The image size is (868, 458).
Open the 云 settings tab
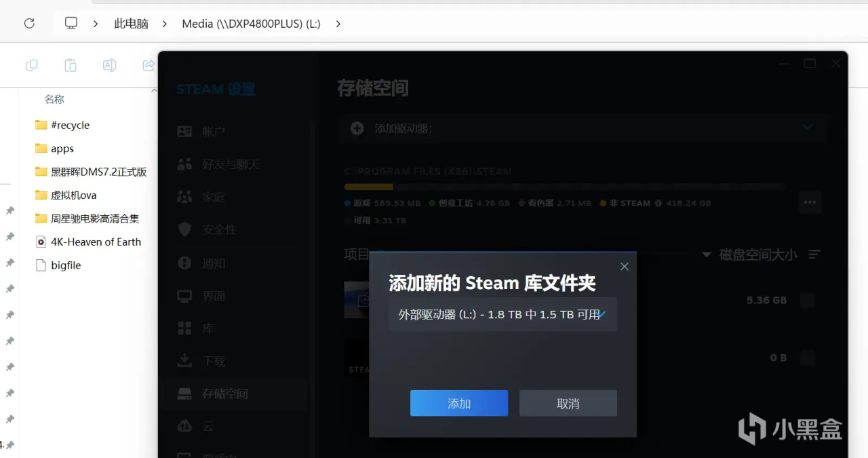[x=234, y=426]
